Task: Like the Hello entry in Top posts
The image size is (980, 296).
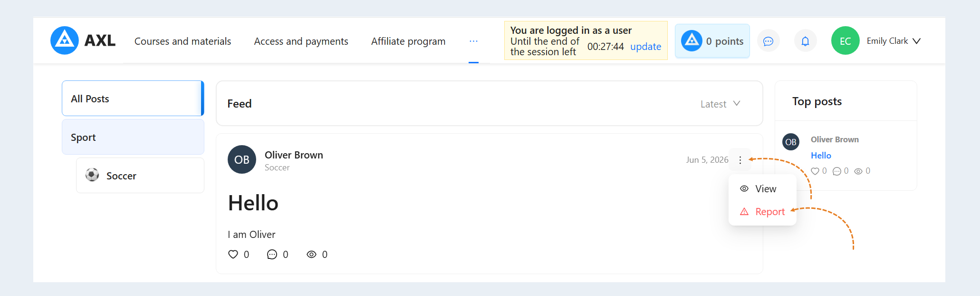Action: [x=815, y=171]
